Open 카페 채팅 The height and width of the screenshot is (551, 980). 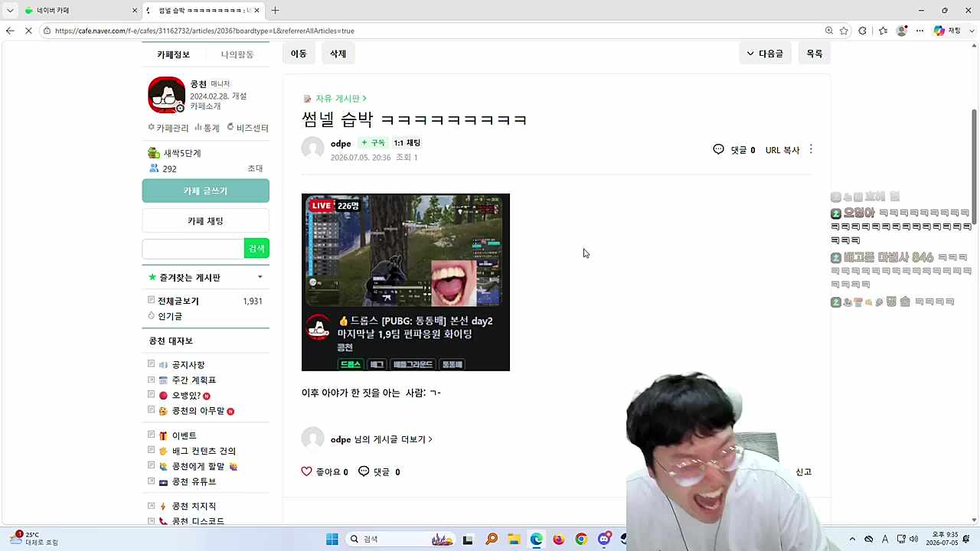coord(205,221)
